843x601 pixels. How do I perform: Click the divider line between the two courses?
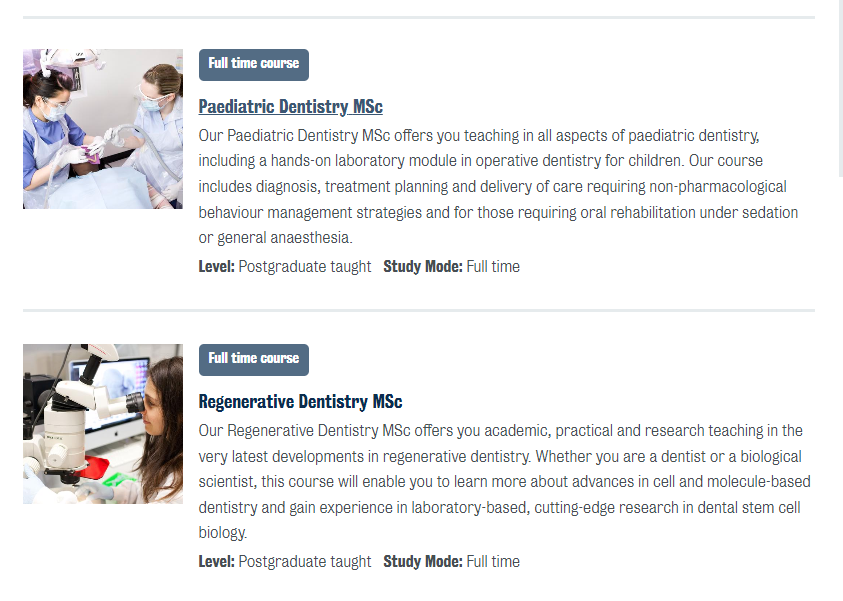pos(418,311)
